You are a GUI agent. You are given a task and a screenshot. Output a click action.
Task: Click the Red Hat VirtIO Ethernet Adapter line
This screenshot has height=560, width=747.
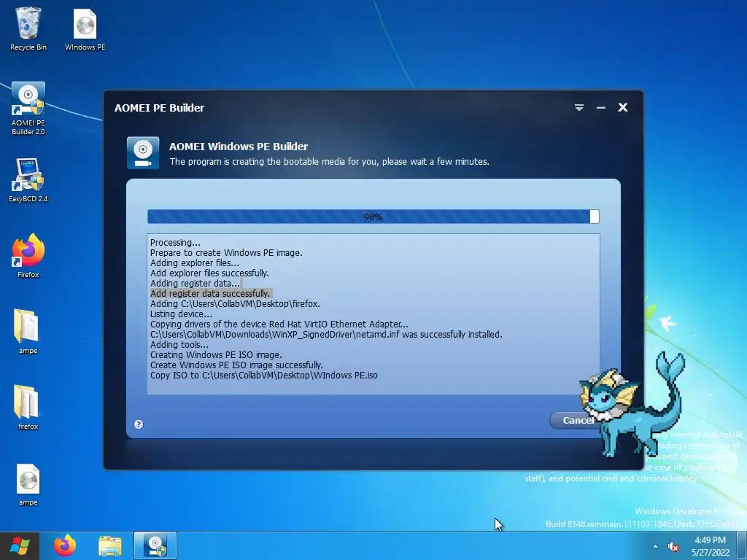(x=279, y=324)
